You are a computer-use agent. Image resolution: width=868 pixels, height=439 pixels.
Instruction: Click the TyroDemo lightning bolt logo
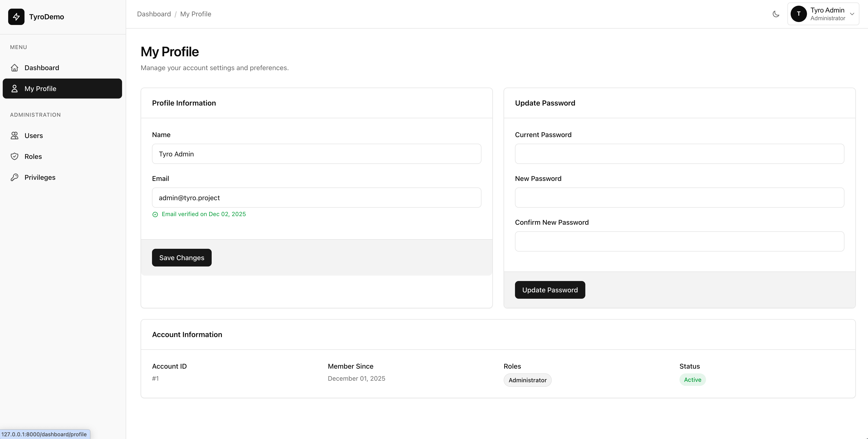(x=16, y=17)
